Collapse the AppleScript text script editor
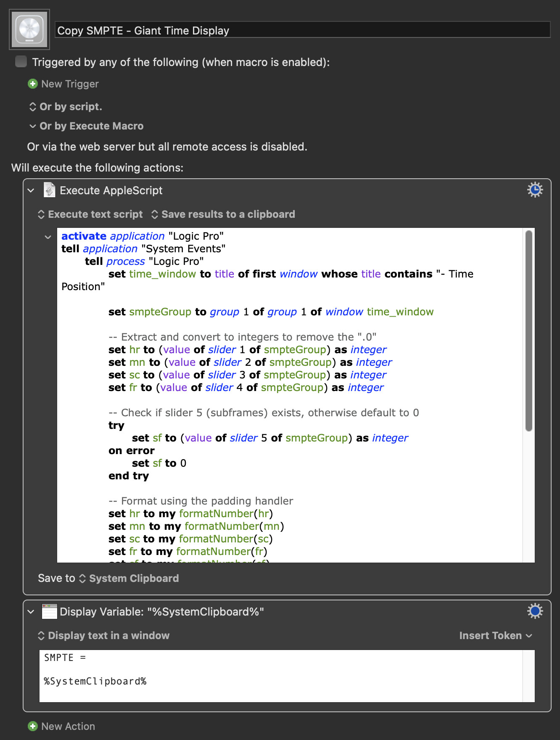 pyautogui.click(x=48, y=237)
